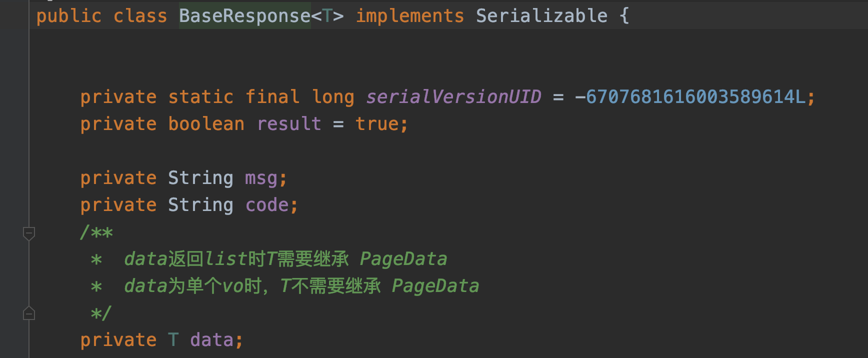
Task: Click the result field name
Action: [289, 124]
